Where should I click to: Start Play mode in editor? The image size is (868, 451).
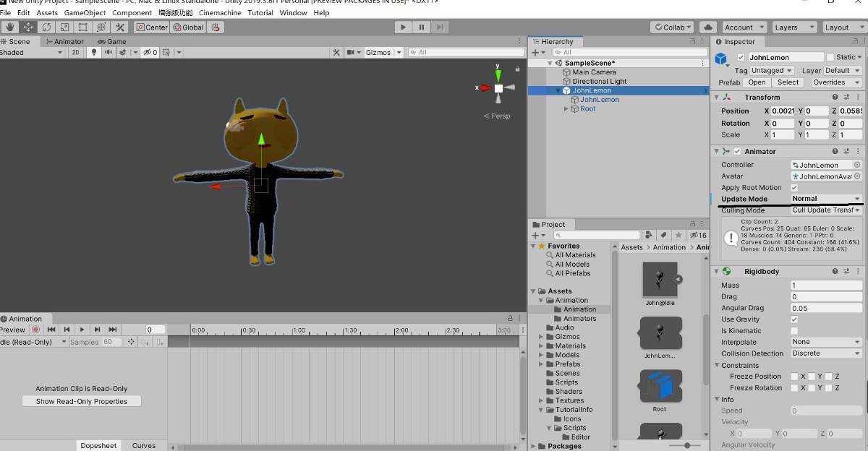click(404, 27)
